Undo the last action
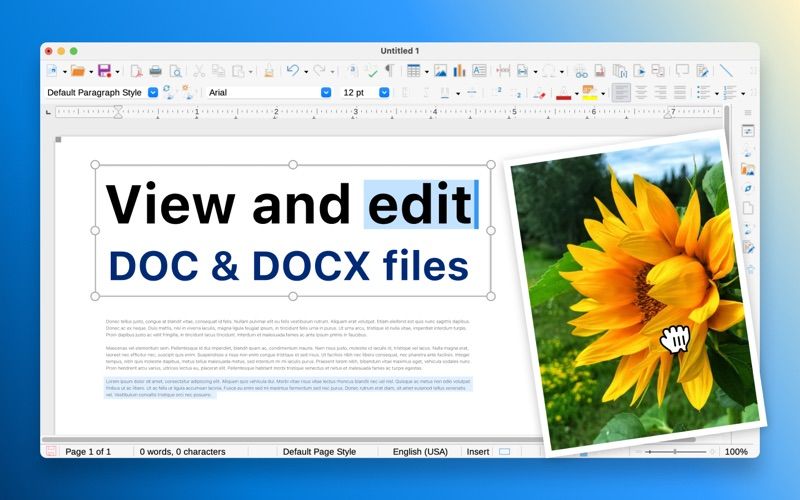The image size is (800, 500). coord(292,71)
